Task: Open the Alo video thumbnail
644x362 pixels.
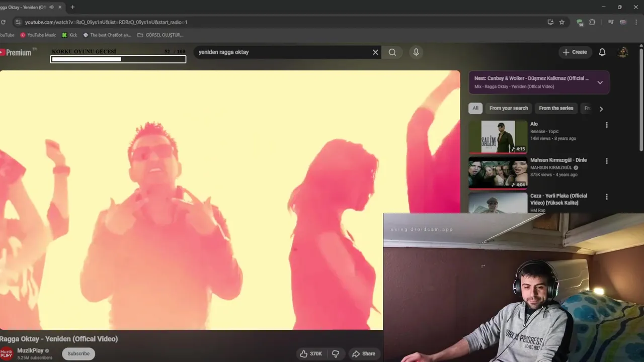Action: point(498,137)
